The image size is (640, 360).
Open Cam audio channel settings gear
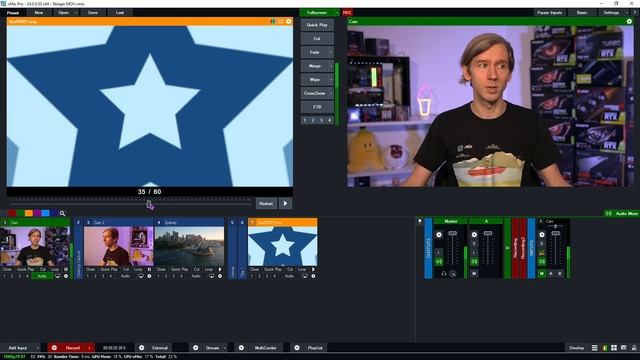tap(542, 235)
